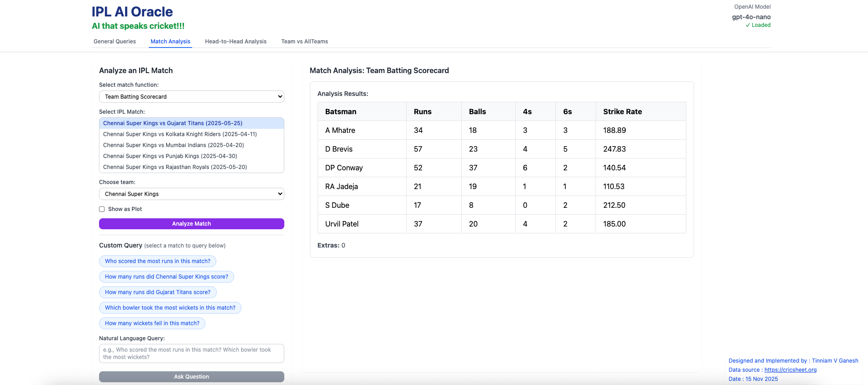Click 'Who scored the most runs' query chip
The width and height of the screenshot is (868, 385).
click(x=157, y=261)
